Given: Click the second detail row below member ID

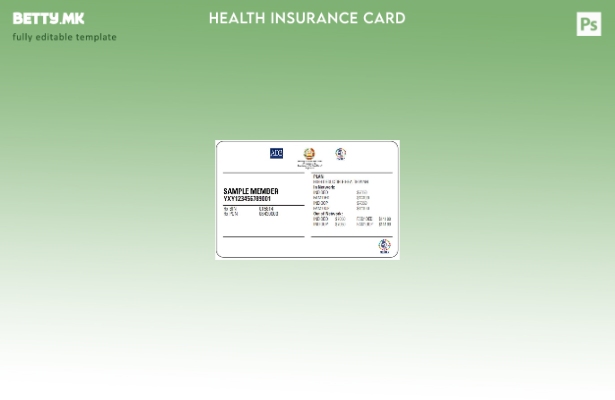Looking at the screenshot, I should [x=250, y=214].
